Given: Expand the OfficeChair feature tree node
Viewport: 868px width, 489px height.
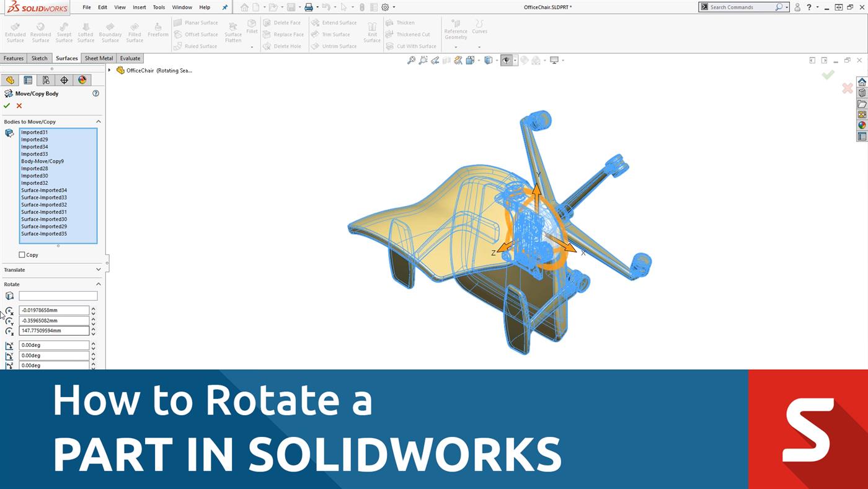Looking at the screenshot, I should [110, 70].
